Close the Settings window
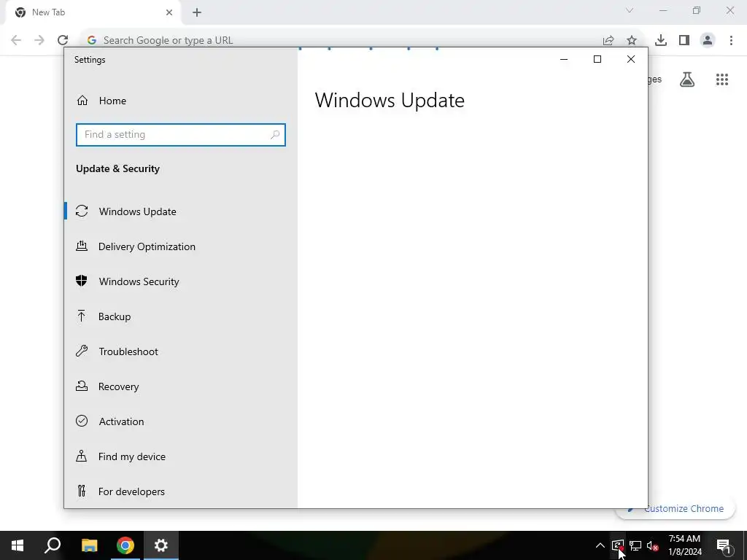This screenshot has height=560, width=747. (631, 59)
